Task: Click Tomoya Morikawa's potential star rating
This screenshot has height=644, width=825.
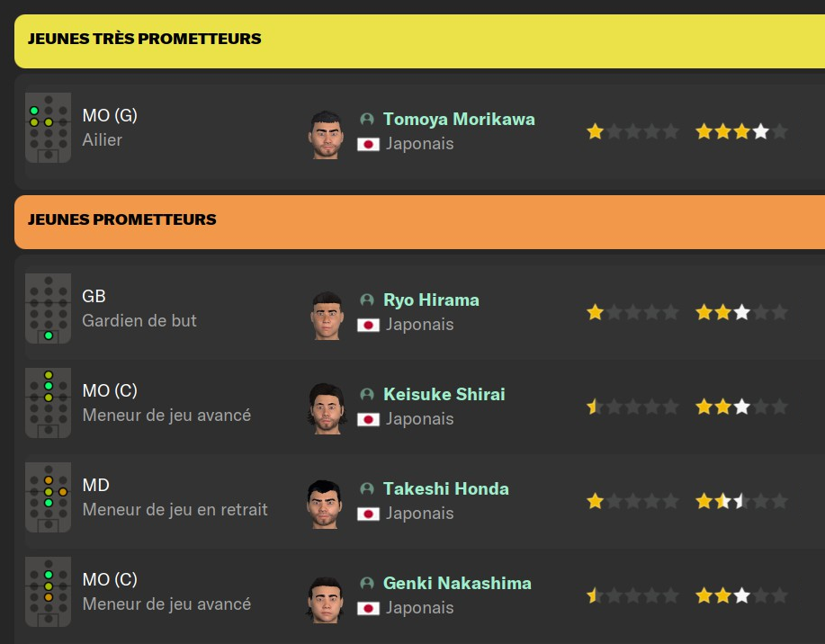Action: point(741,132)
